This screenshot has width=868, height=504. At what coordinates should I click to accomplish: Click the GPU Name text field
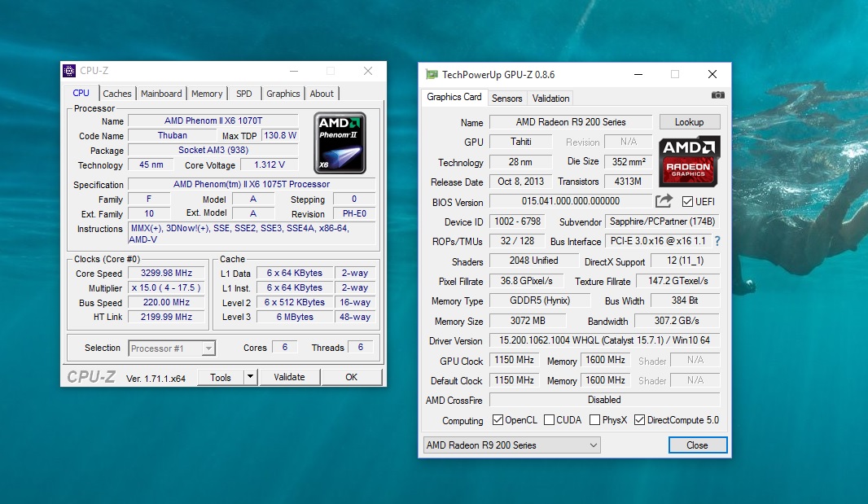569,122
